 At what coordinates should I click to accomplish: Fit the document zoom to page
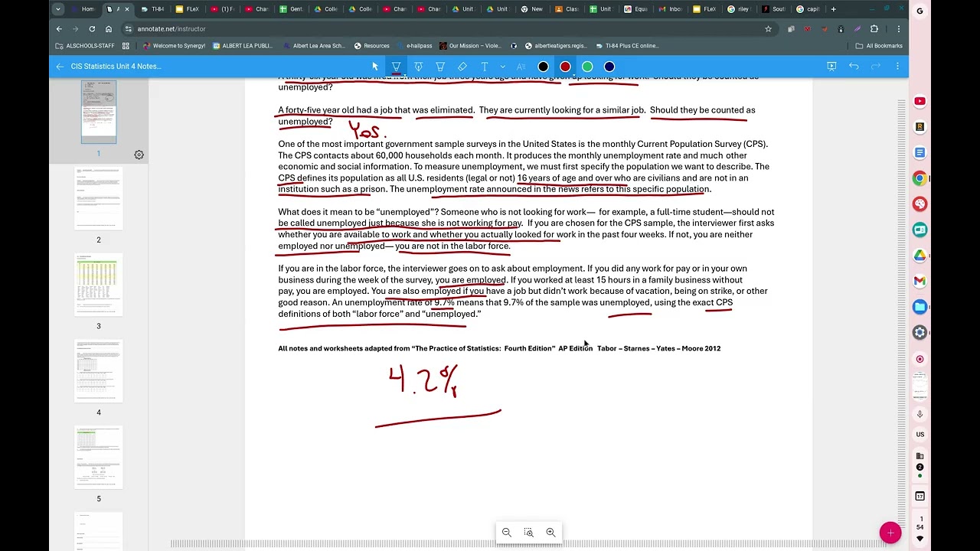[x=528, y=533]
